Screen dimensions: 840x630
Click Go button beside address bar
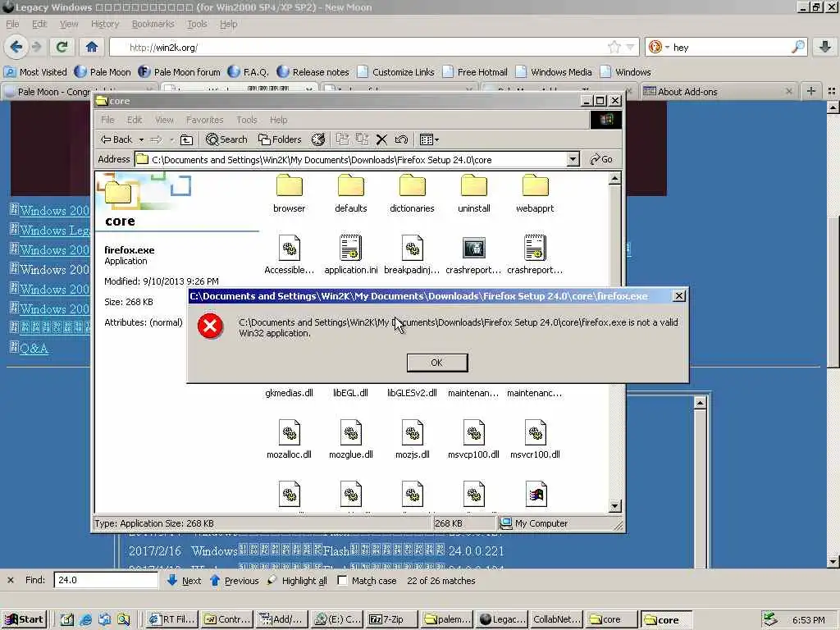[x=601, y=159]
